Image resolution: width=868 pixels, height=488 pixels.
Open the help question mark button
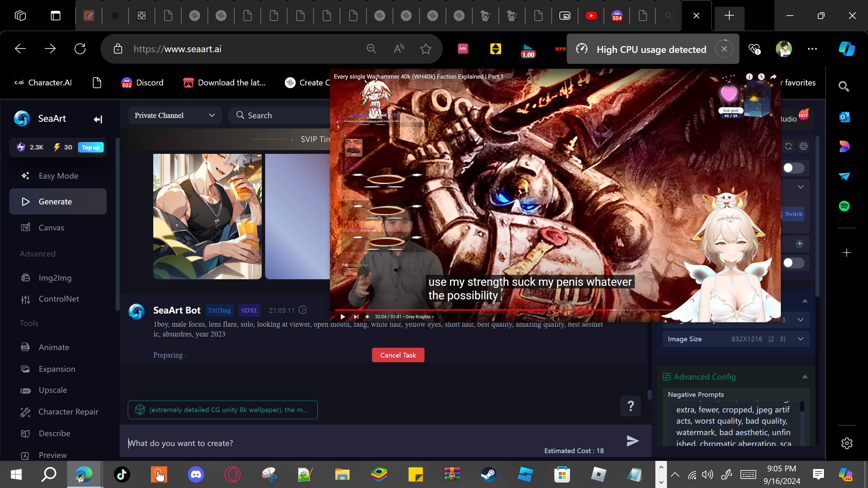pyautogui.click(x=630, y=406)
